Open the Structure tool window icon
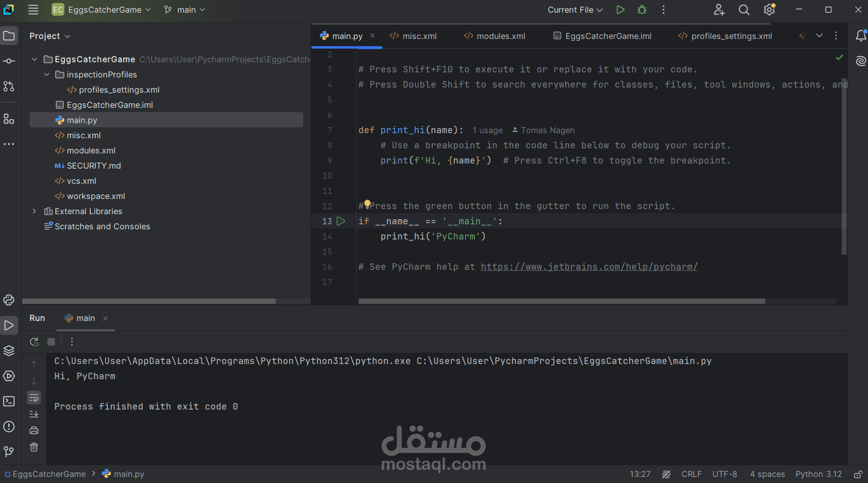Screen dimensions: 868x483 9,119
